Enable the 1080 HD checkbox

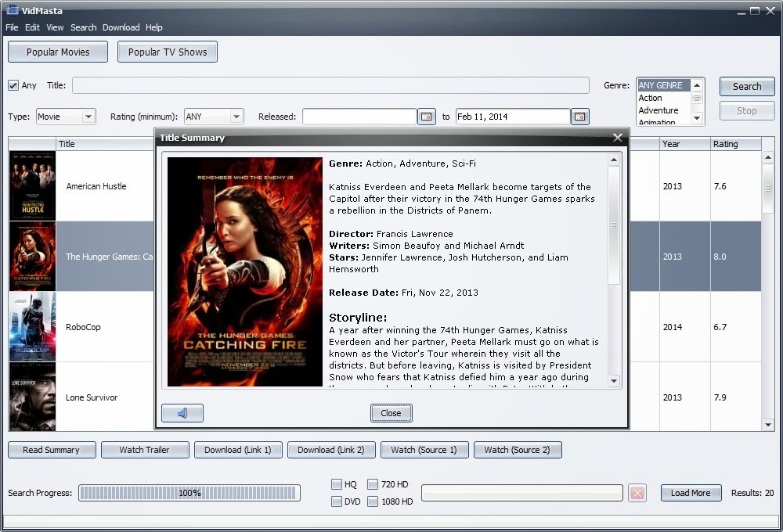point(373,501)
